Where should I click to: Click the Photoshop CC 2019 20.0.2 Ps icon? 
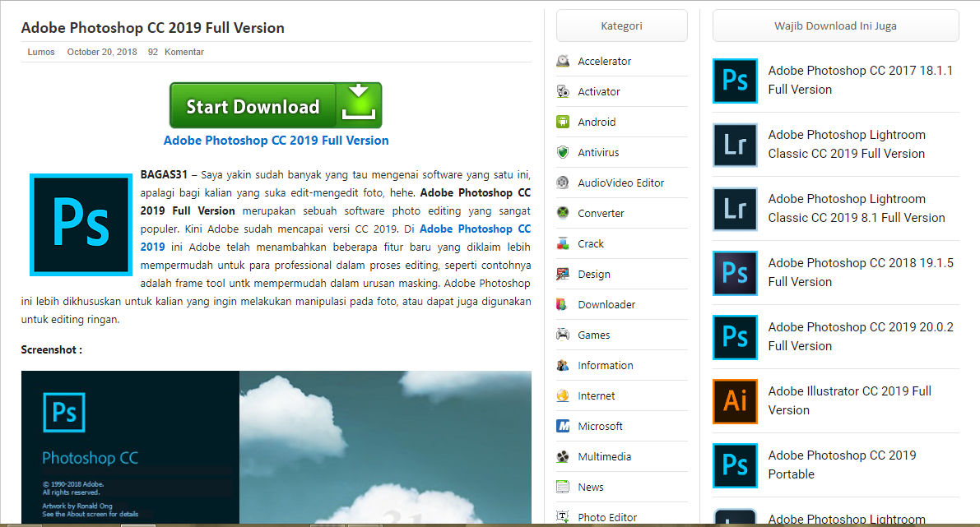[735, 337]
